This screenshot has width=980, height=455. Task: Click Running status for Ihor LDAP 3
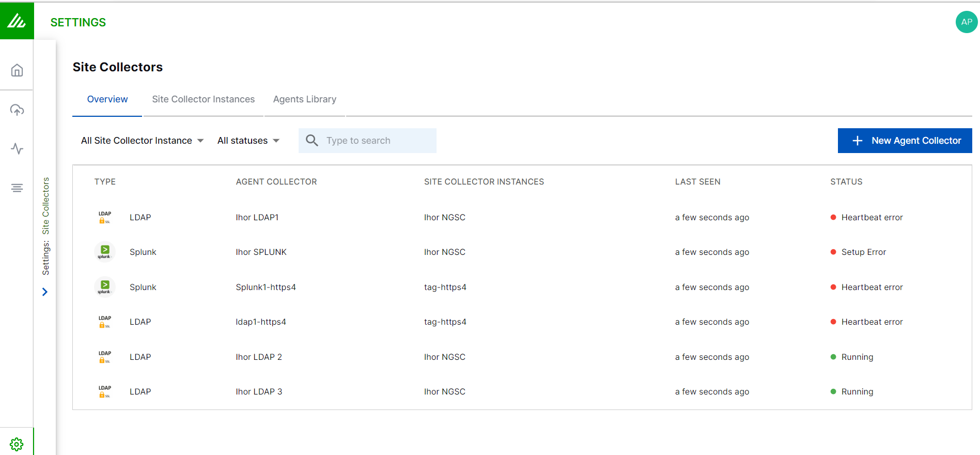(x=857, y=391)
